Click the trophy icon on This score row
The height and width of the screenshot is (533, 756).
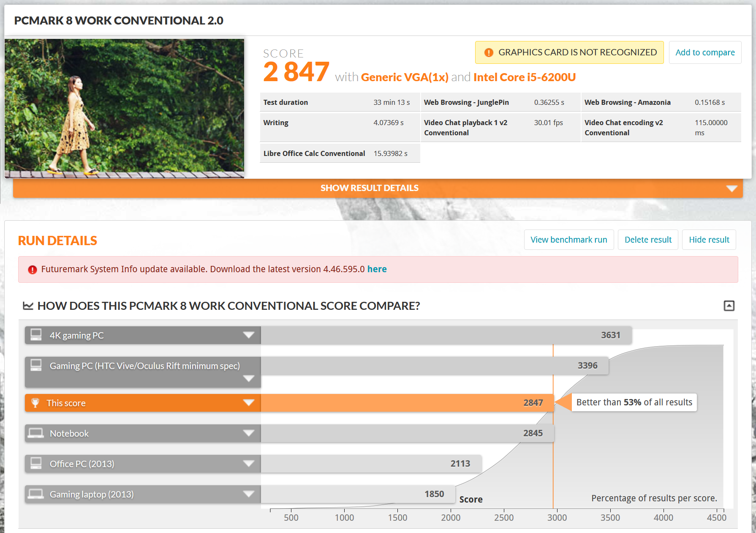point(35,403)
